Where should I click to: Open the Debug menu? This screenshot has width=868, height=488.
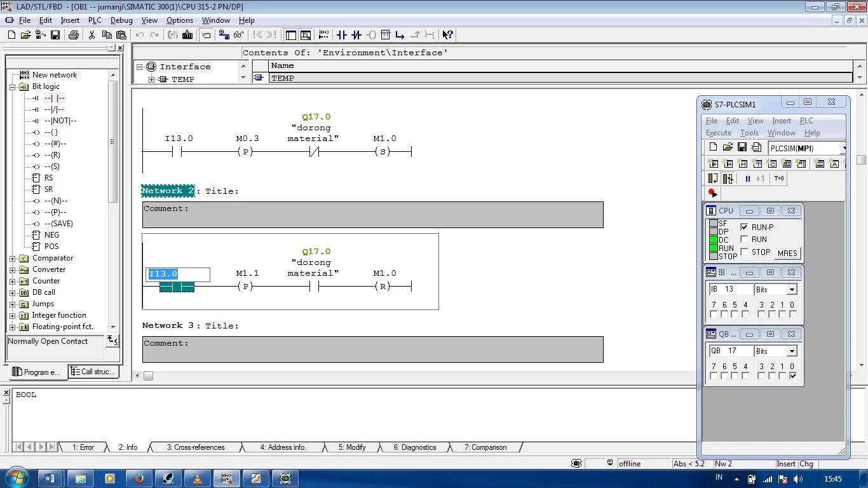pyautogui.click(x=121, y=20)
